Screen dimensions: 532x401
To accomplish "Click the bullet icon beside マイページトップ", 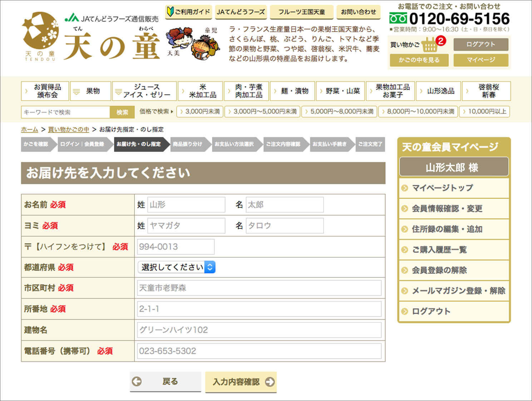I will click(405, 188).
